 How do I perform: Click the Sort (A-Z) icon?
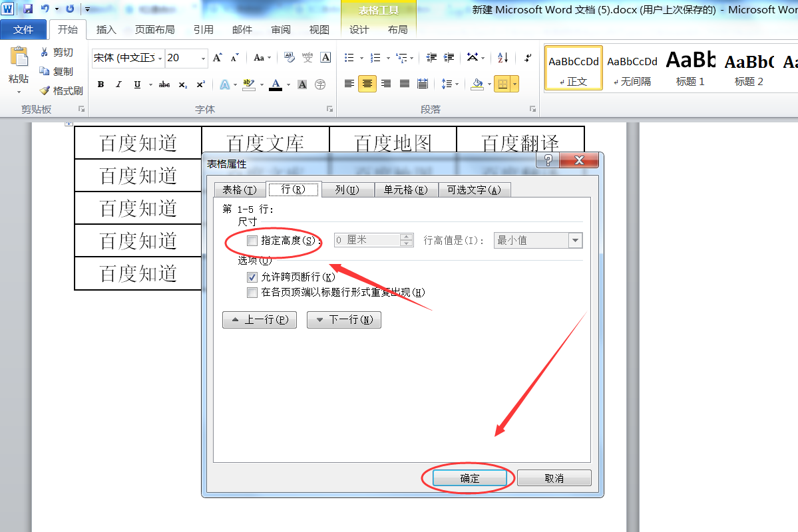(502, 57)
